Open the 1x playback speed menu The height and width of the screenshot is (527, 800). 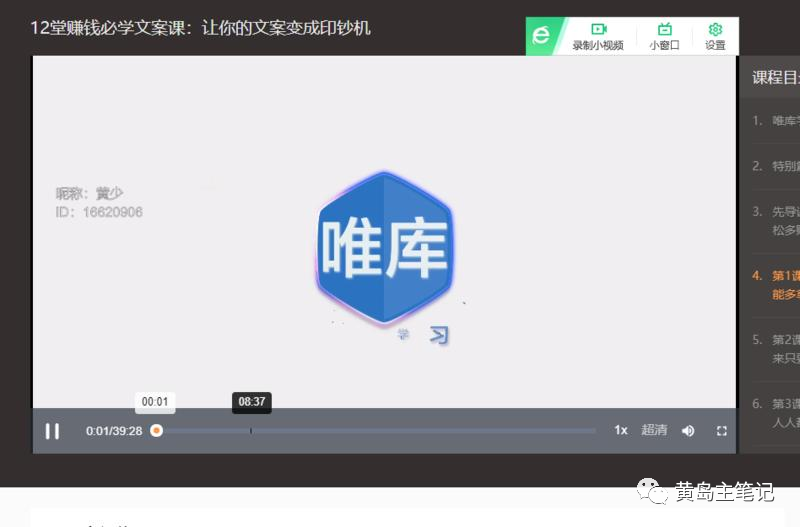(x=620, y=430)
